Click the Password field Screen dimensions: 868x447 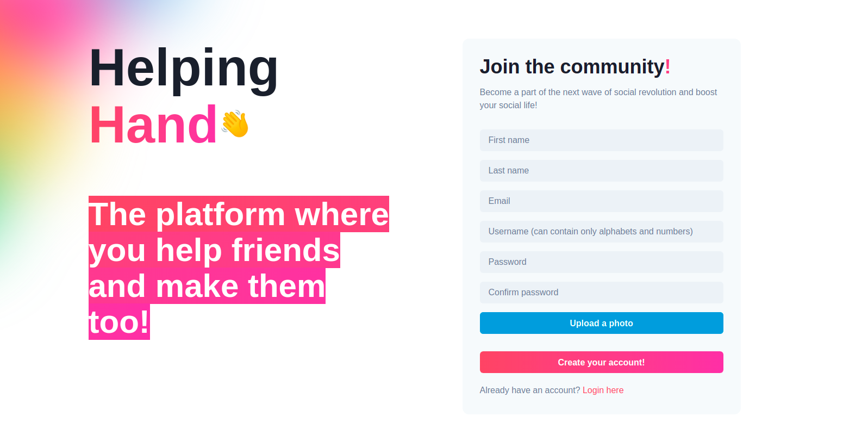pos(601,262)
